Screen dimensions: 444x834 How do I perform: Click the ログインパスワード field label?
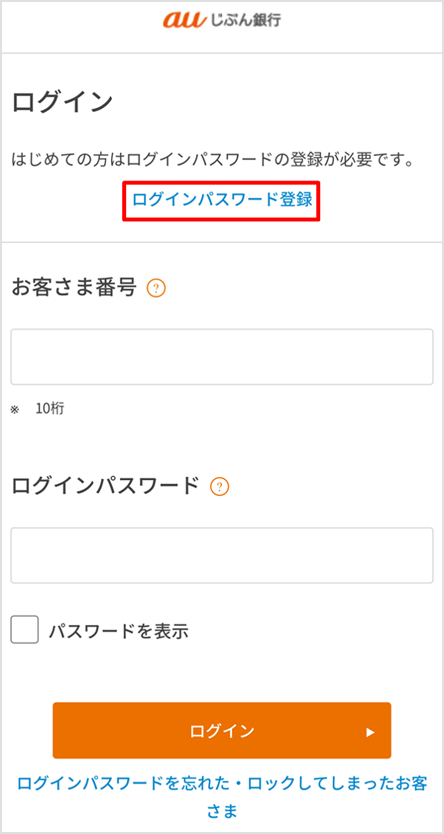[x=105, y=486]
